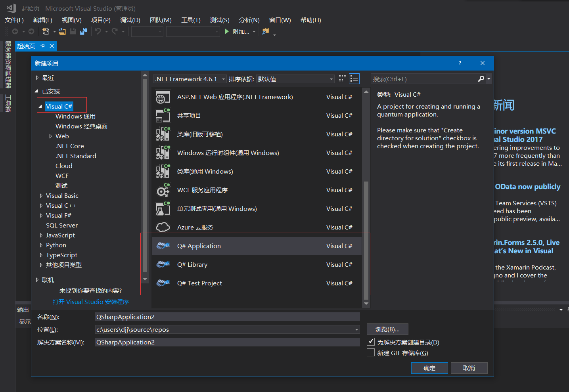The height and width of the screenshot is (392, 569).
Task: Click the Visual Studio logo icon
Action: [11, 8]
